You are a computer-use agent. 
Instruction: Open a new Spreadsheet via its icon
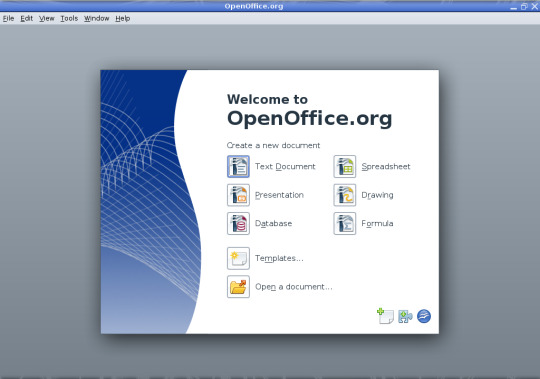pyautogui.click(x=344, y=167)
